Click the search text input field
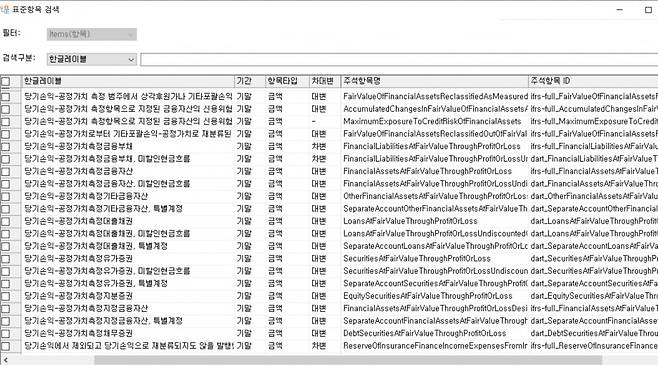The width and height of the screenshot is (658, 365). point(399,60)
